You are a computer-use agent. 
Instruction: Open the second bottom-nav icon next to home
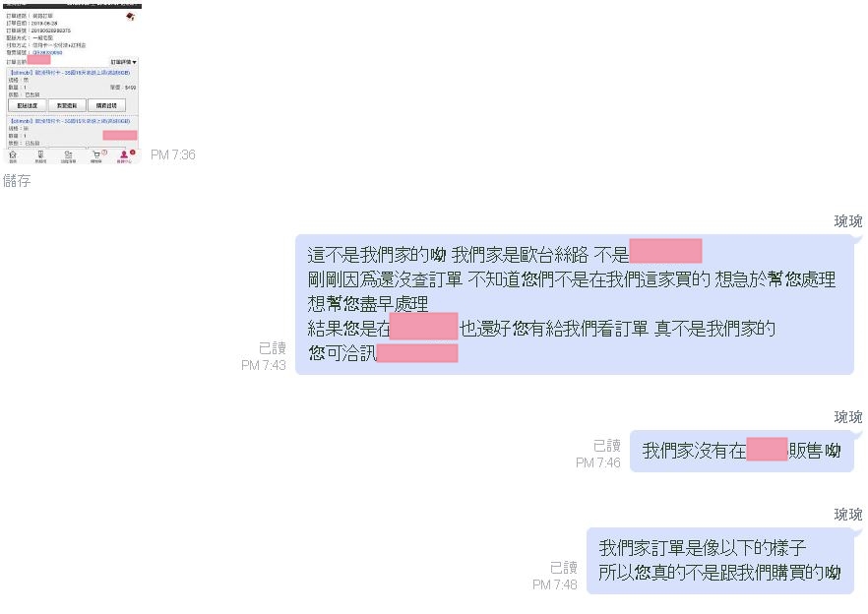point(40,156)
